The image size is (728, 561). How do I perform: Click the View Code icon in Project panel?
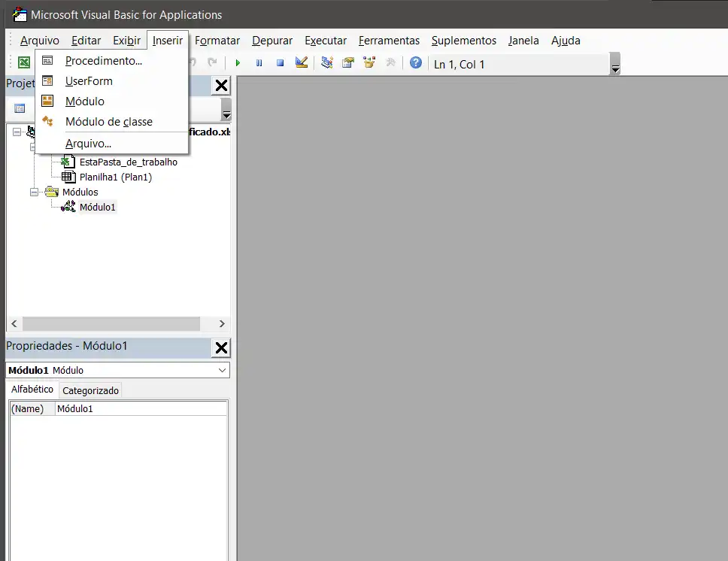coord(20,108)
